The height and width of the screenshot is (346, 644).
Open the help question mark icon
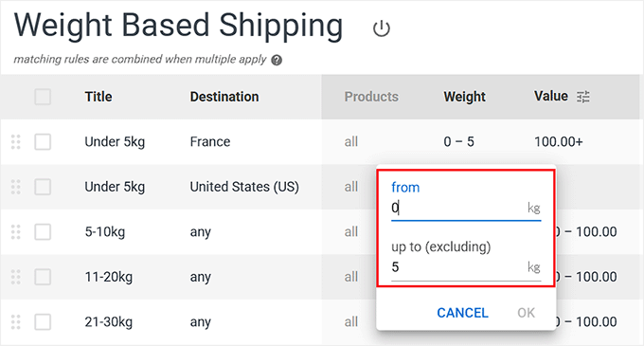[x=277, y=61]
